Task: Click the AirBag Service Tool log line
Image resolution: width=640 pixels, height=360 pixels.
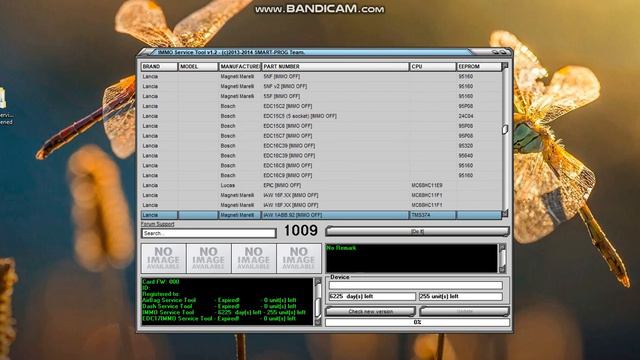Action: 219,300
